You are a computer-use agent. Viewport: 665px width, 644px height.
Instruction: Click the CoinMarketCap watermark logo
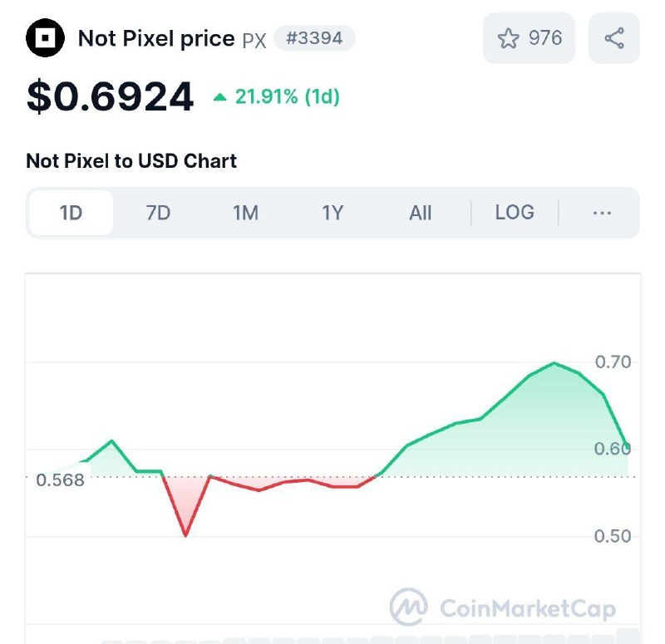coord(503,607)
